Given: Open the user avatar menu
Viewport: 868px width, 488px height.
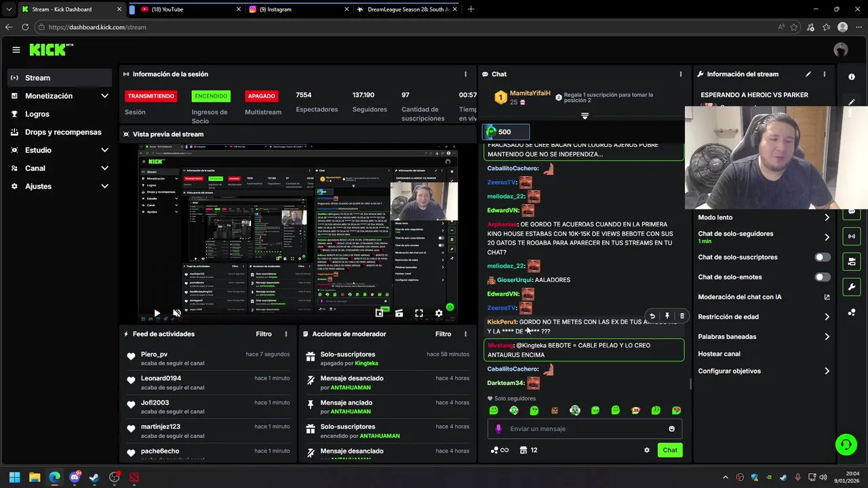Looking at the screenshot, I should 841,49.
